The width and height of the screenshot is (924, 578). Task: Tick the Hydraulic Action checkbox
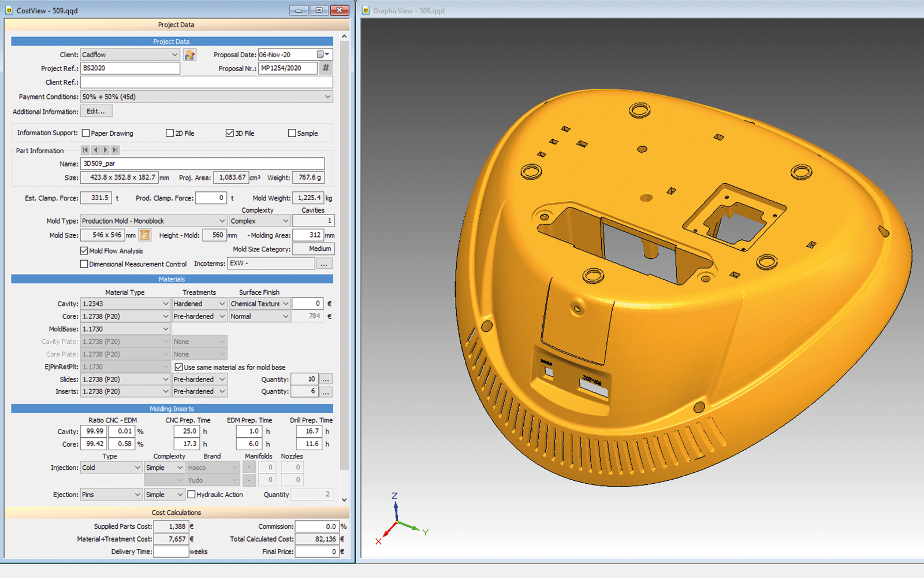pyautogui.click(x=192, y=495)
